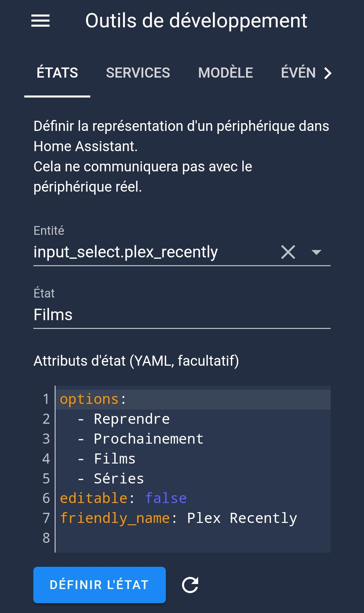The width and height of the screenshot is (364, 613).
Task: Click the État field containing Films
Action: click(182, 314)
